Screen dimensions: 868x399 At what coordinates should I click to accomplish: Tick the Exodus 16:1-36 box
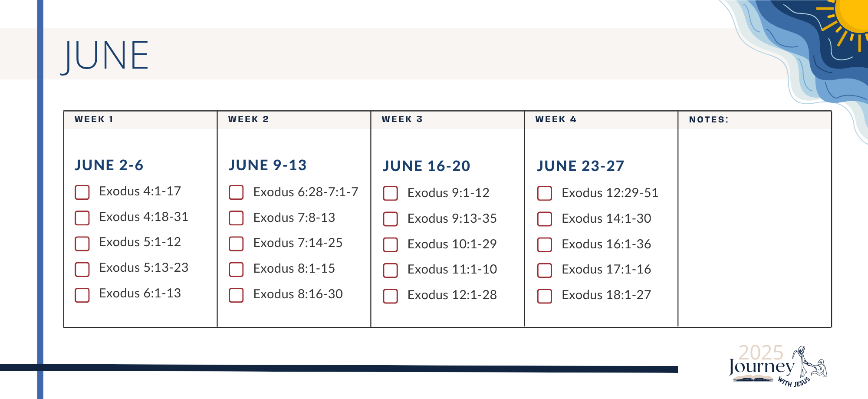pyautogui.click(x=545, y=244)
